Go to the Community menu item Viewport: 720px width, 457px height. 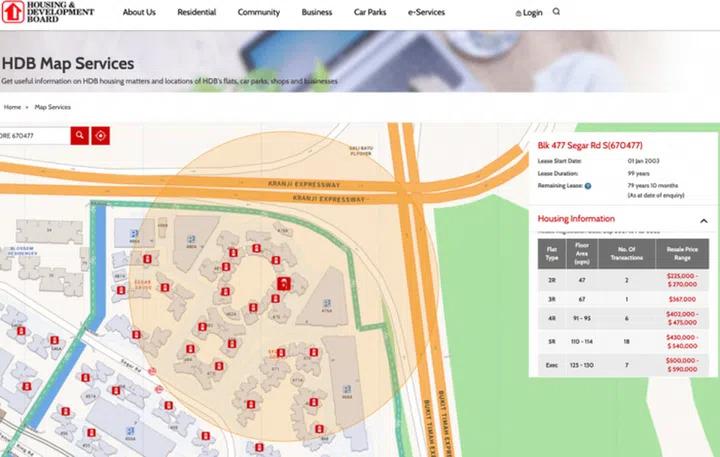click(x=258, y=13)
